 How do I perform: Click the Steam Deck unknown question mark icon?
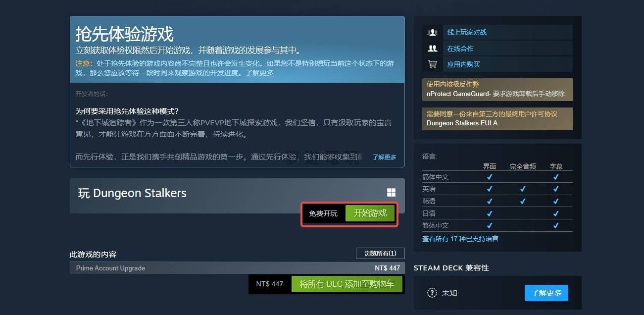pyautogui.click(x=432, y=293)
